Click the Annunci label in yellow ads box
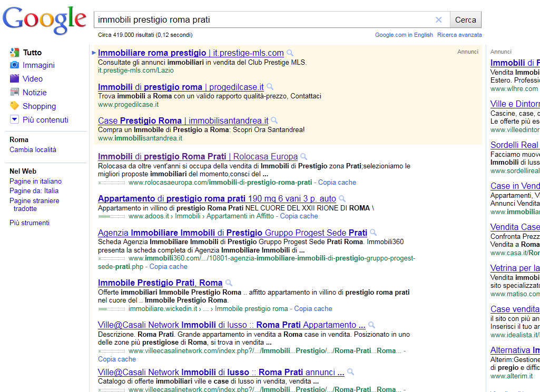The height and width of the screenshot is (392, 540). (x=468, y=52)
